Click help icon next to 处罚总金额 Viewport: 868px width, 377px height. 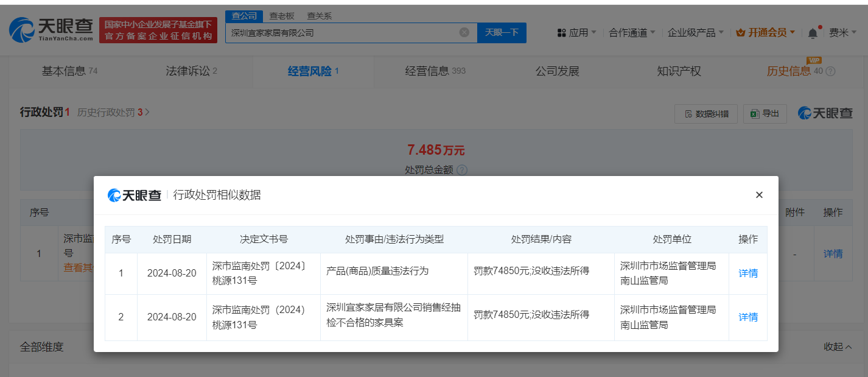(462, 170)
